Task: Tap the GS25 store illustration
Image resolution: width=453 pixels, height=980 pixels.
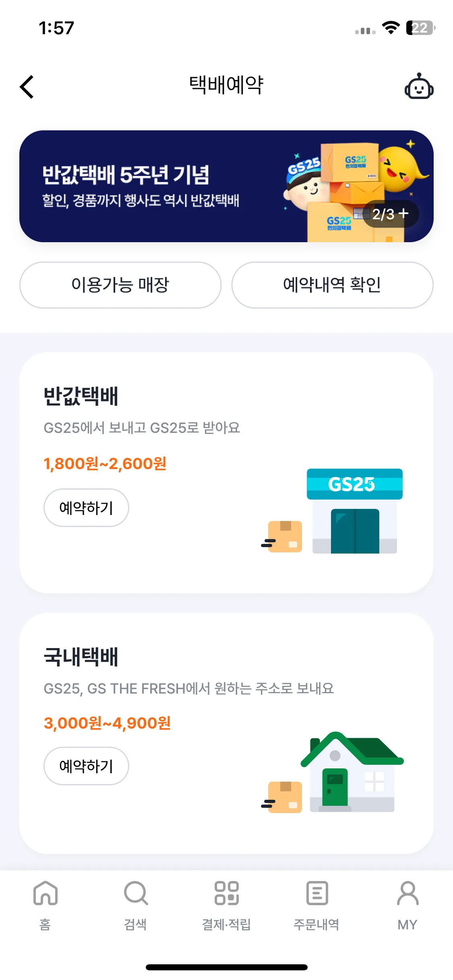Action: point(354,511)
